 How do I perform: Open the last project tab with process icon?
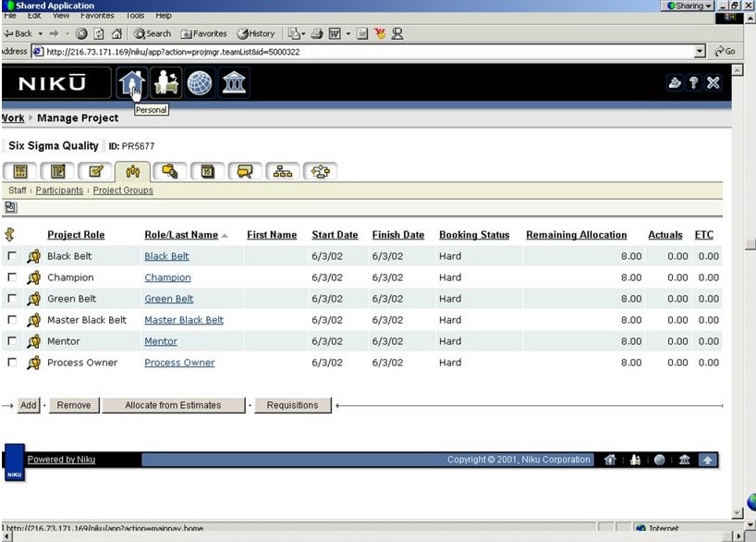pyautogui.click(x=320, y=171)
